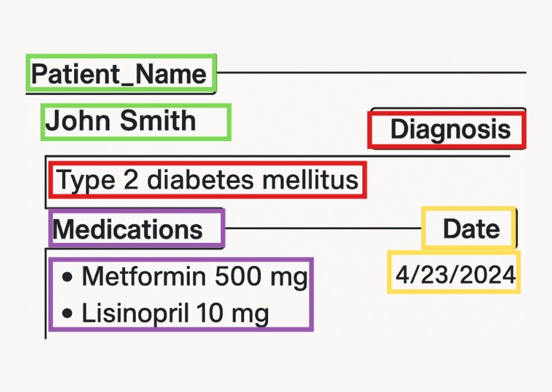552x392 pixels.
Task: Click the line between Medications and Date
Action: click(x=323, y=228)
